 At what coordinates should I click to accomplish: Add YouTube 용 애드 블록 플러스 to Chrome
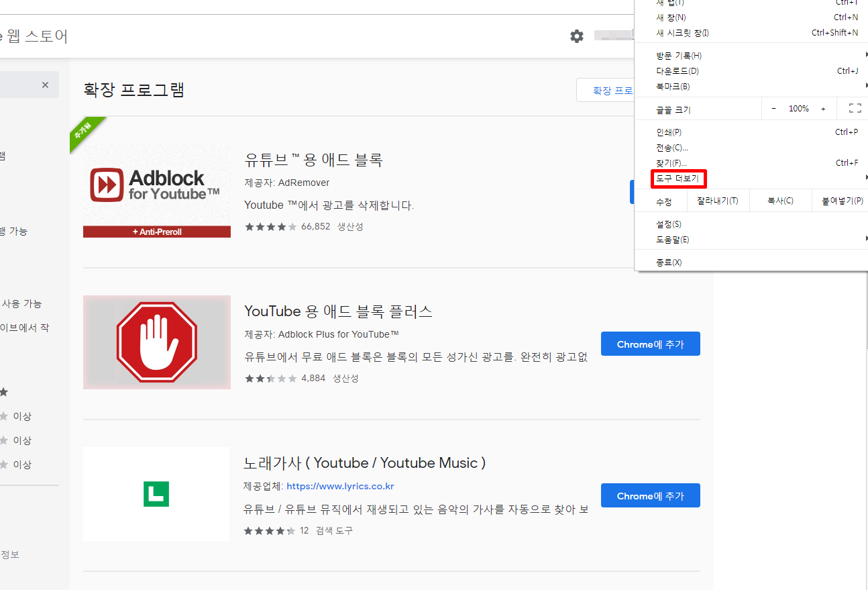point(651,344)
